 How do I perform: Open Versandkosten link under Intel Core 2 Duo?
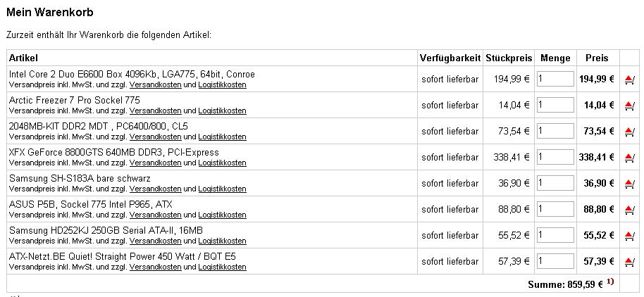point(155,85)
